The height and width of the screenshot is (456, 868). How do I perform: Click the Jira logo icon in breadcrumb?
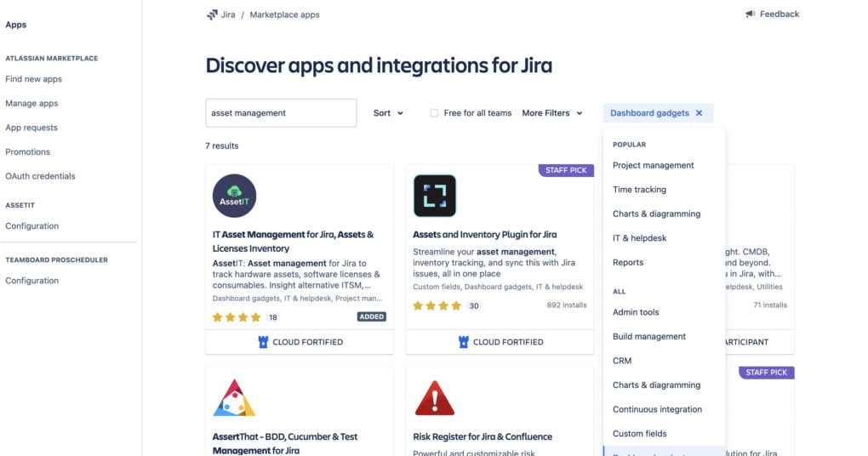[212, 15]
